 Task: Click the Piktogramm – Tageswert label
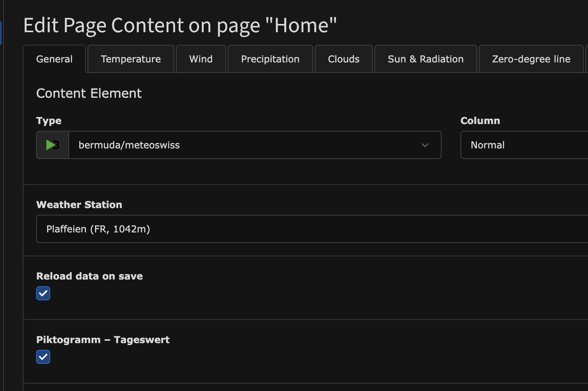(103, 340)
